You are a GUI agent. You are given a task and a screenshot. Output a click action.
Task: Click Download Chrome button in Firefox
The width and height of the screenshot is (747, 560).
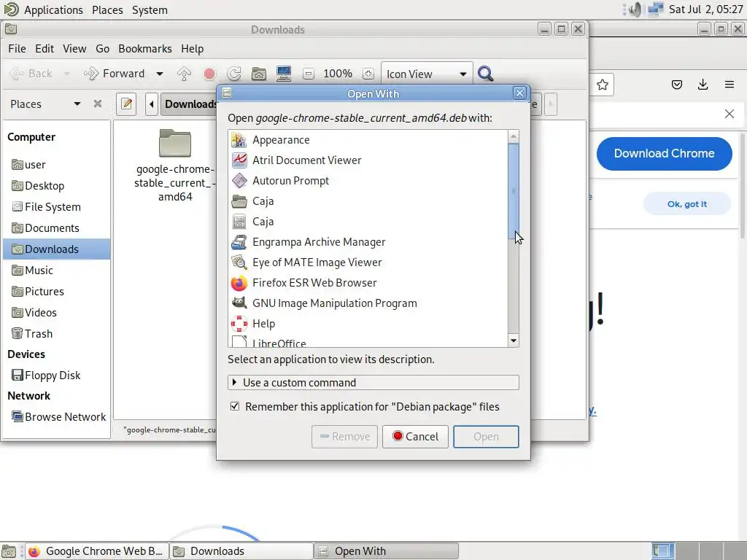click(x=664, y=153)
